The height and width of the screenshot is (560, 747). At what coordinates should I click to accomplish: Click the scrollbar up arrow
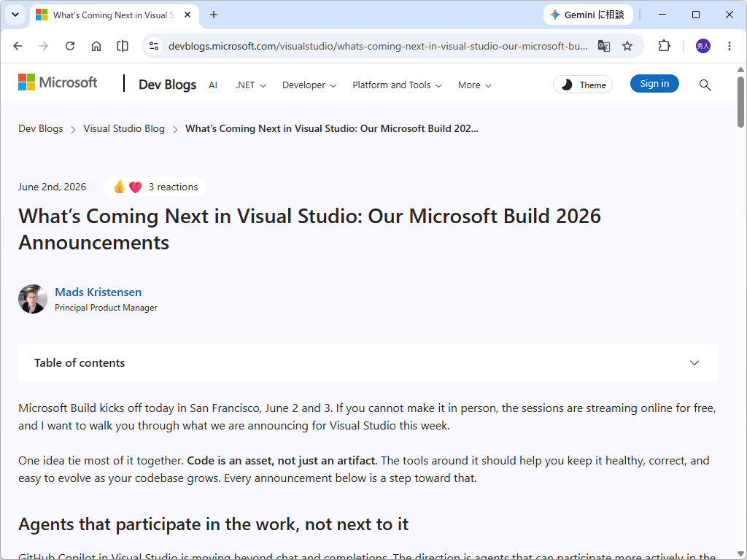point(740,70)
